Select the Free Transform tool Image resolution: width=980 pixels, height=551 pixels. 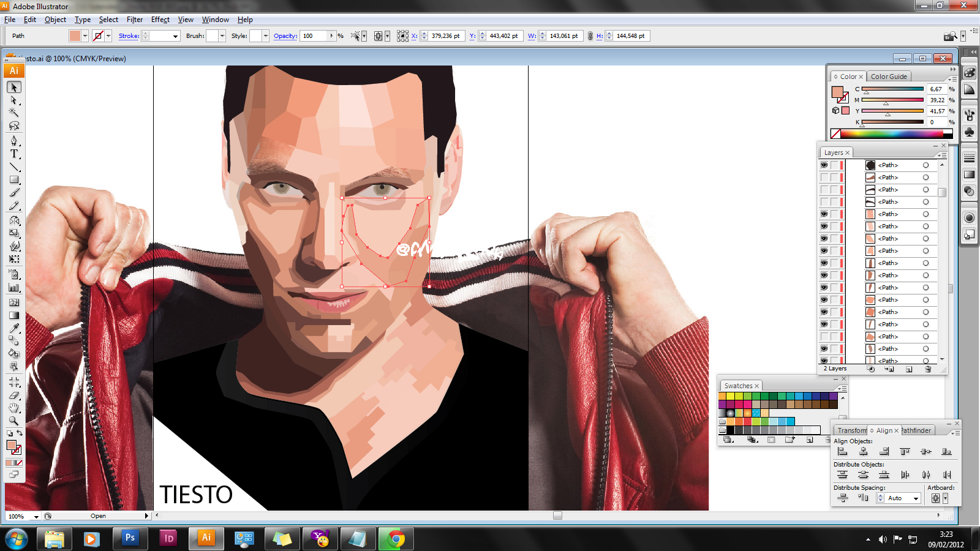click(x=14, y=259)
